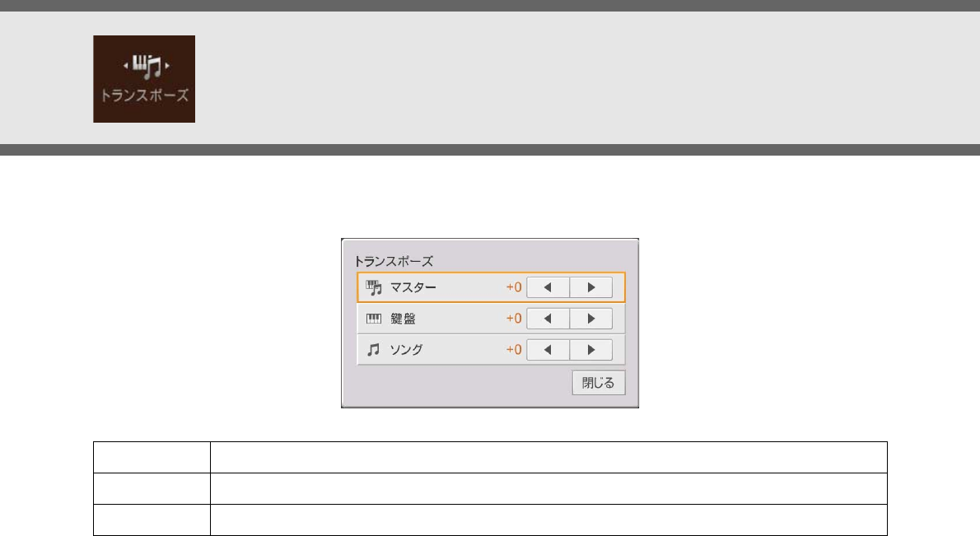Image resolution: width=980 pixels, height=536 pixels.
Task: Open the トランスポーズ icon tile
Action: [144, 79]
